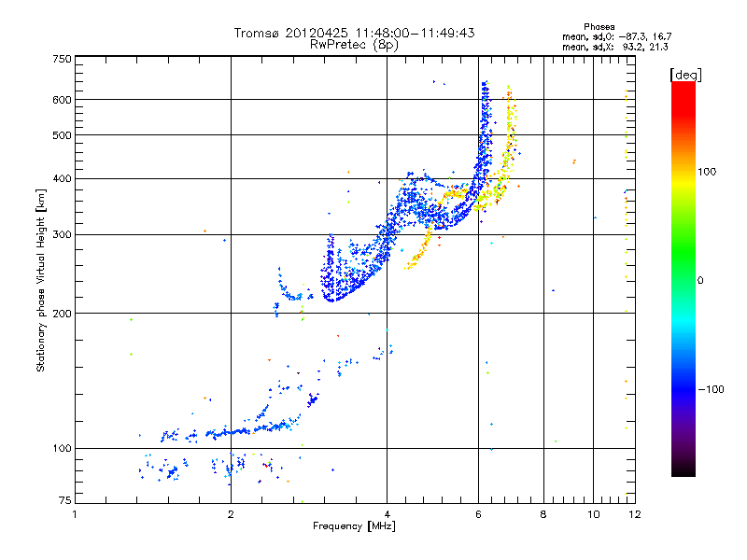Screen dimensions: 747x560
Task: Click the rainbow phase colorbar
Action: click(684, 278)
